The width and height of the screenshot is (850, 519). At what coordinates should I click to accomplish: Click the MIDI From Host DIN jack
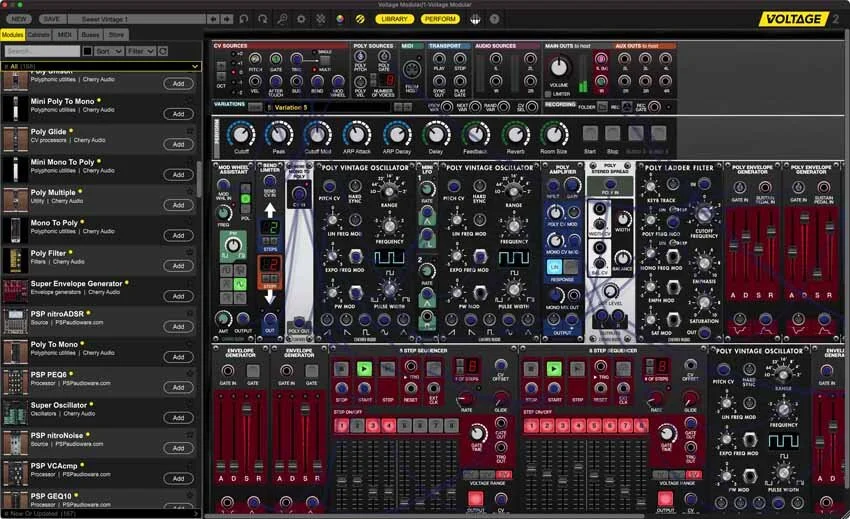point(411,70)
